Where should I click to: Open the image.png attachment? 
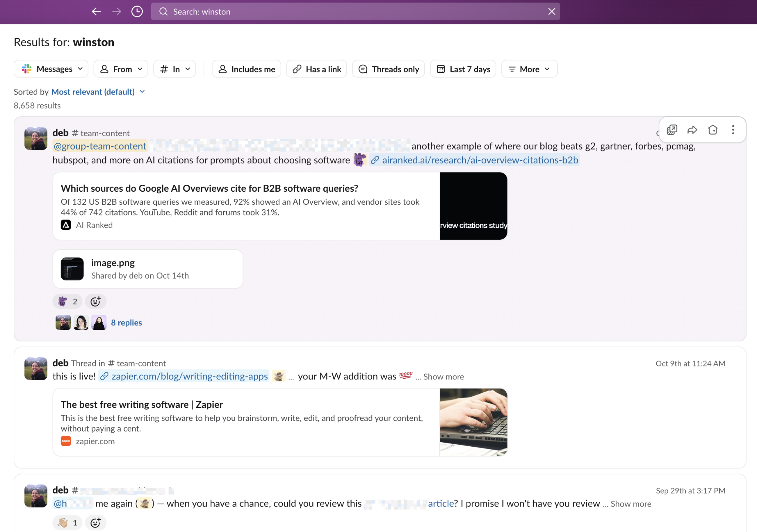[x=148, y=269]
